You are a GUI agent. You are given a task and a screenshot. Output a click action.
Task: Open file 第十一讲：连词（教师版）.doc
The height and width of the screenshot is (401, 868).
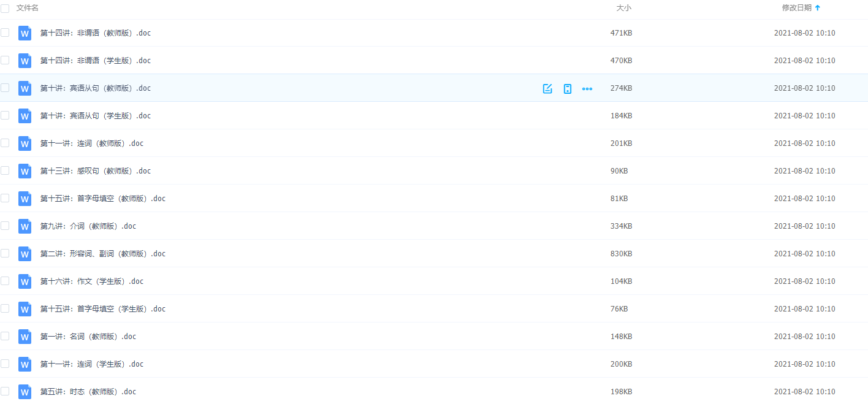click(x=91, y=143)
